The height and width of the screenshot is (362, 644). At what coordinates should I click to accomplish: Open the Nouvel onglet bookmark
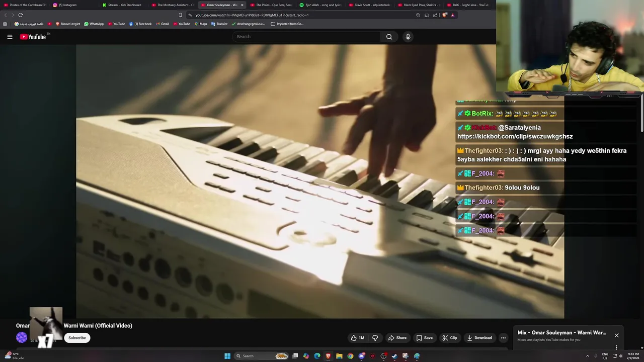(x=68, y=24)
